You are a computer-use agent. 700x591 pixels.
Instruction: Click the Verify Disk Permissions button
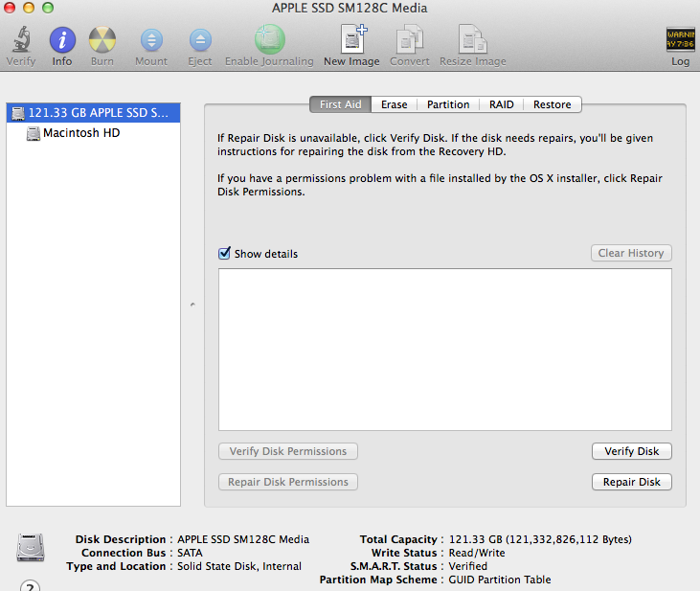288,451
